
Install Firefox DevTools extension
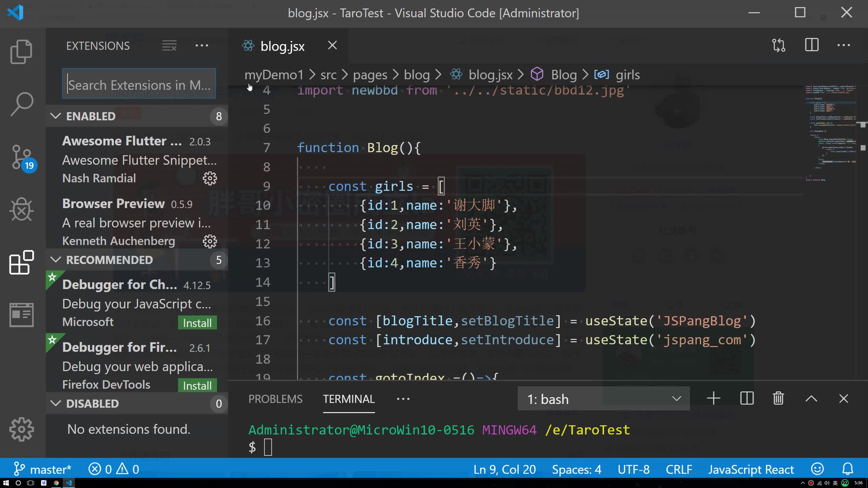(197, 385)
